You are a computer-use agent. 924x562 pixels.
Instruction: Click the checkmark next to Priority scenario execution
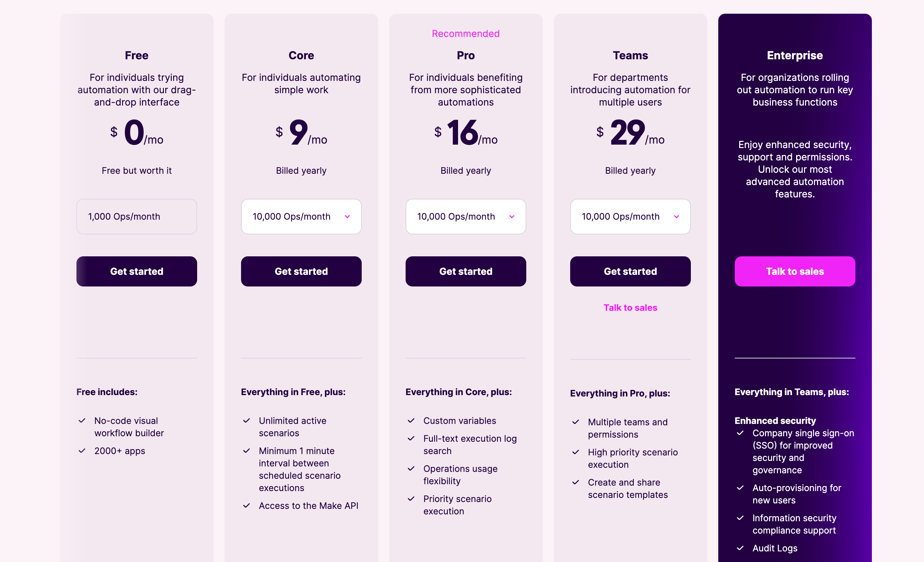point(412,499)
